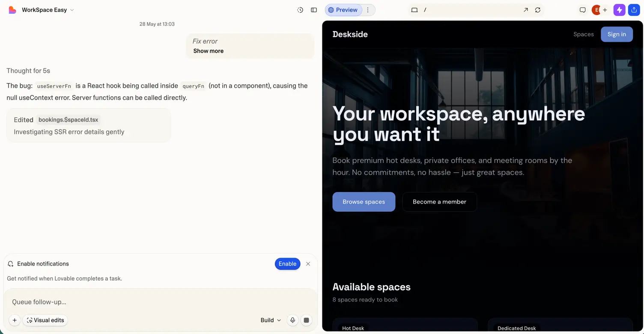Start voice input with microphone icon
The width and height of the screenshot is (644, 334).
tap(292, 320)
